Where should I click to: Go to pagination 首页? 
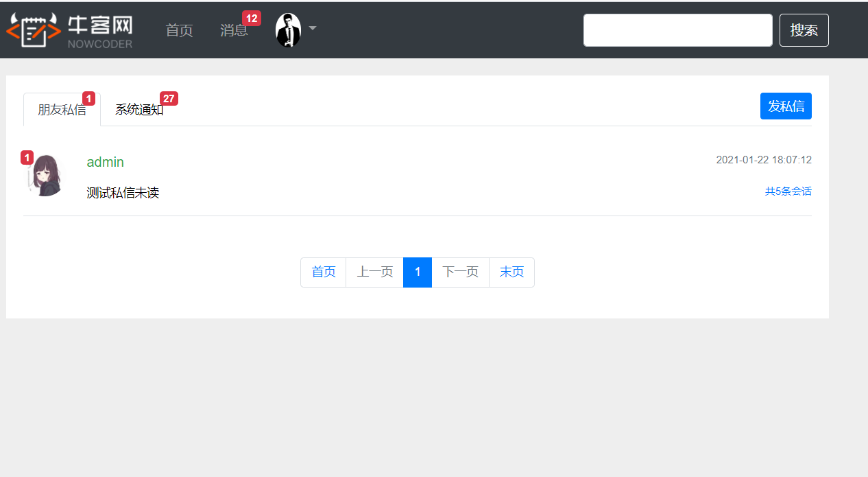(324, 272)
